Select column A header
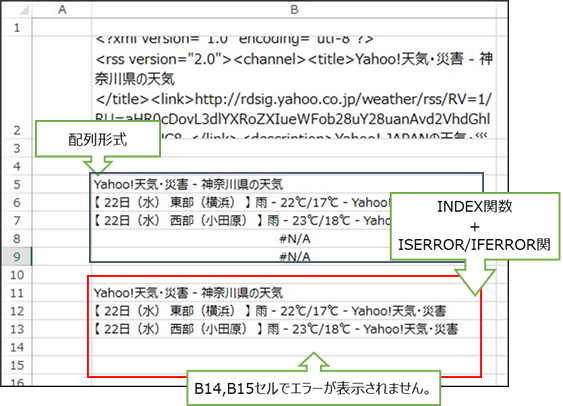Image resolution: width=563 pixels, height=406 pixels. (62, 10)
